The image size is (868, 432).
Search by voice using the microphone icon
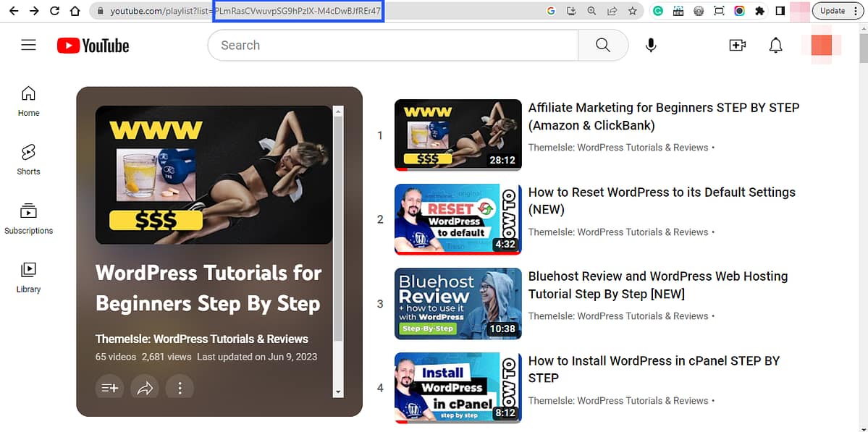pos(650,45)
